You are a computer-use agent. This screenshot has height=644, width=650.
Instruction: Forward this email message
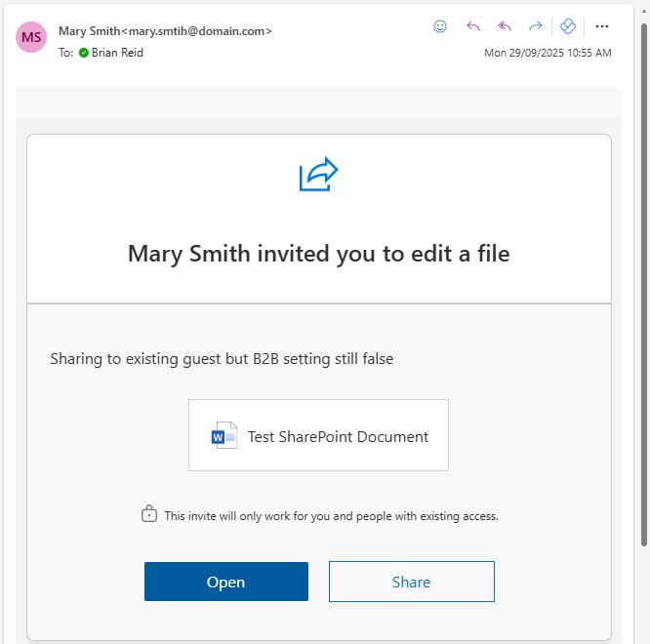pos(536,26)
